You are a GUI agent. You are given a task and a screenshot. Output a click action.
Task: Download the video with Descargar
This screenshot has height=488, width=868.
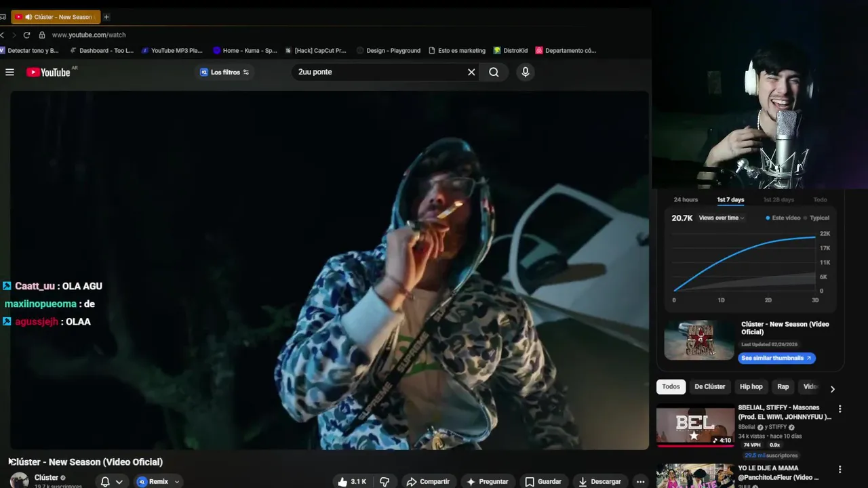(x=599, y=482)
